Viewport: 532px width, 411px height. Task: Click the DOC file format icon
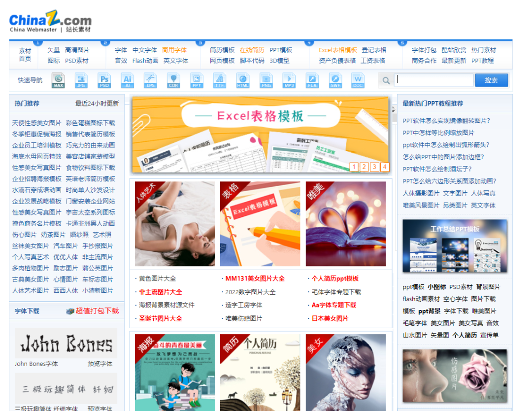(x=358, y=80)
